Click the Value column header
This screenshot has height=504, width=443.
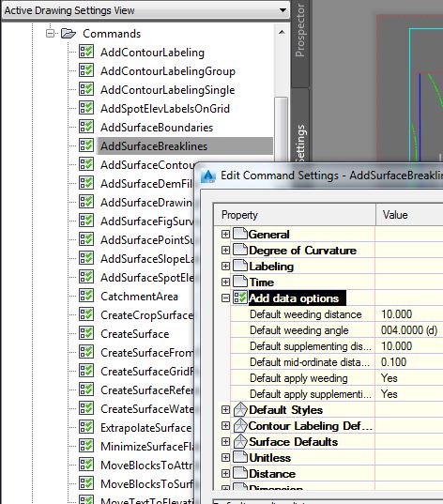409,215
